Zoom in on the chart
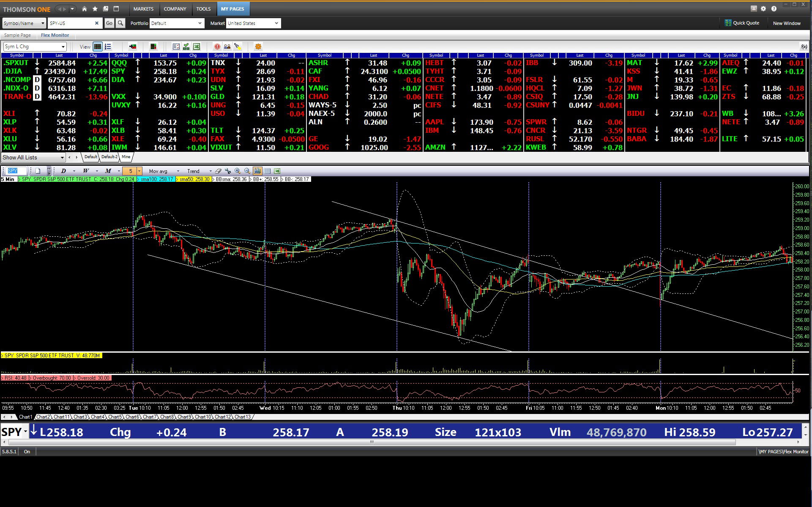Image resolution: width=812 pixels, height=507 pixels. click(x=238, y=171)
